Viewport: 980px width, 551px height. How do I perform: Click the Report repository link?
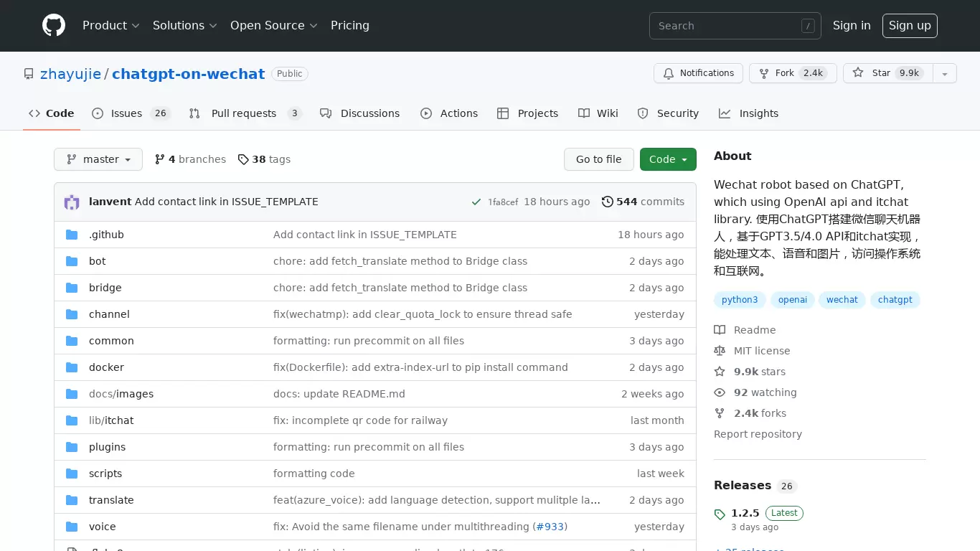click(758, 434)
